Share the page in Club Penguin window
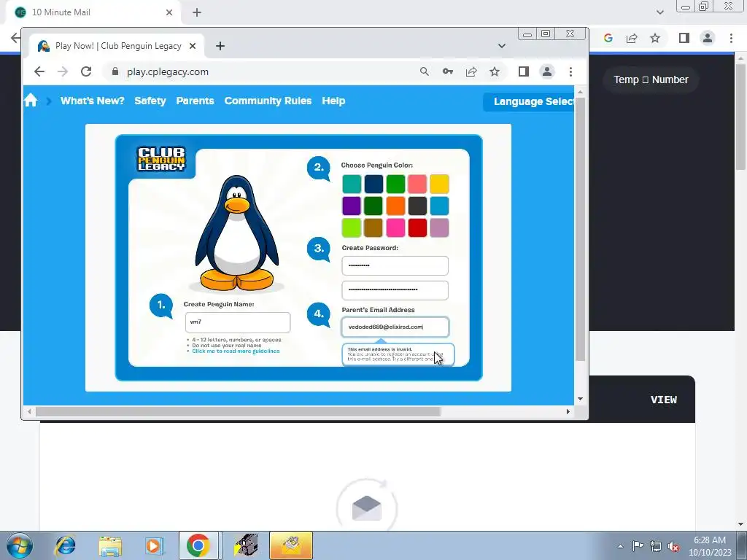Viewport: 747px width, 560px height. click(x=471, y=71)
